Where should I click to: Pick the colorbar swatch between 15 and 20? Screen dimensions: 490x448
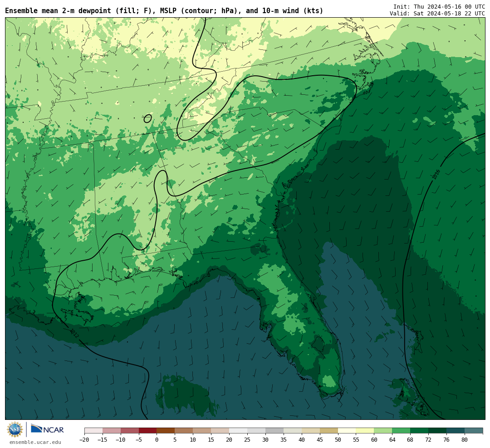coord(220,431)
